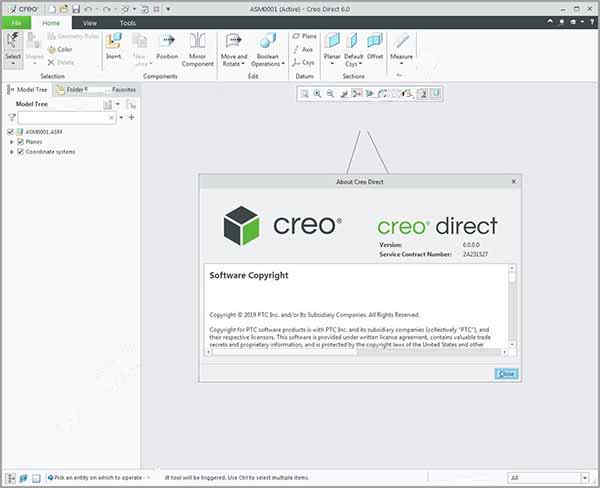Click the Undo arrow in quick access toolbar
600x488 pixels.
pyautogui.click(x=88, y=9)
